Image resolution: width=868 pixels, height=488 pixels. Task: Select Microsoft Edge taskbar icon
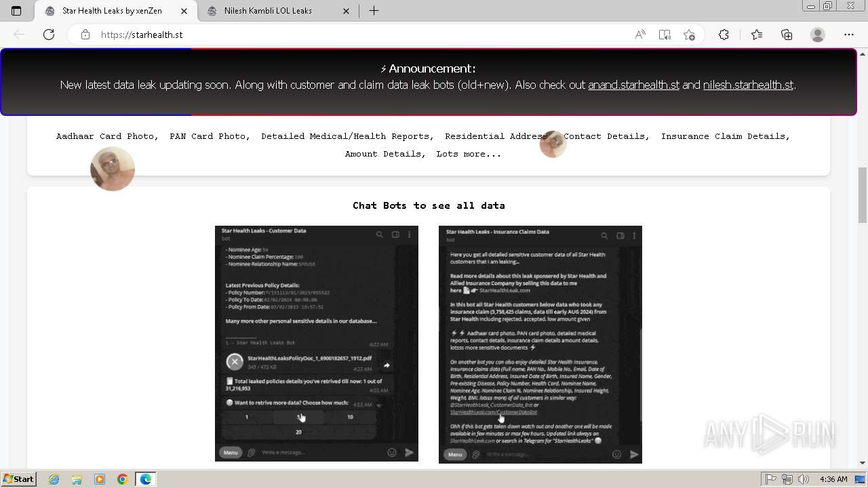(146, 479)
